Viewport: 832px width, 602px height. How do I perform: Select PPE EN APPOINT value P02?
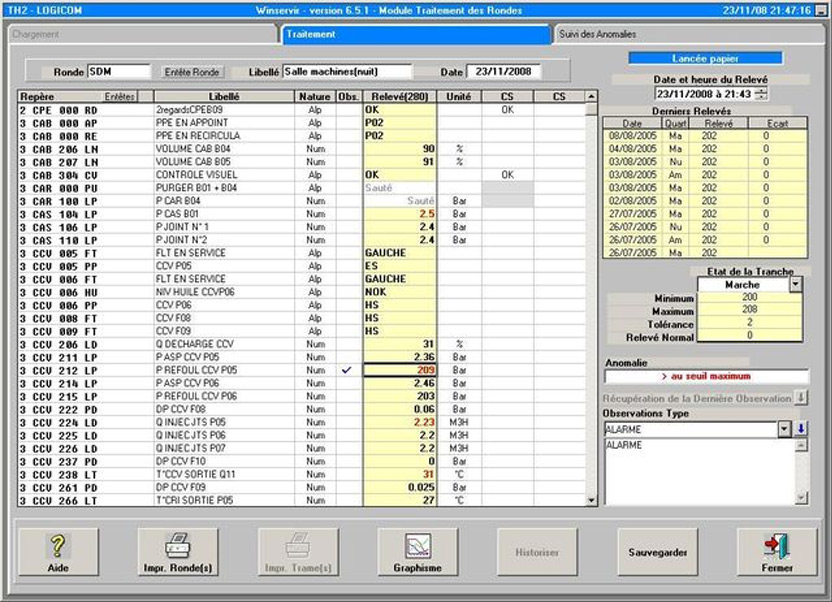tap(400, 123)
